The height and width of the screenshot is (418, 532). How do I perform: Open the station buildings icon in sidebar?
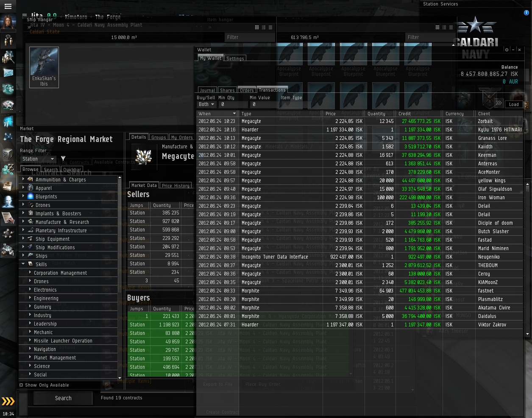click(8, 250)
